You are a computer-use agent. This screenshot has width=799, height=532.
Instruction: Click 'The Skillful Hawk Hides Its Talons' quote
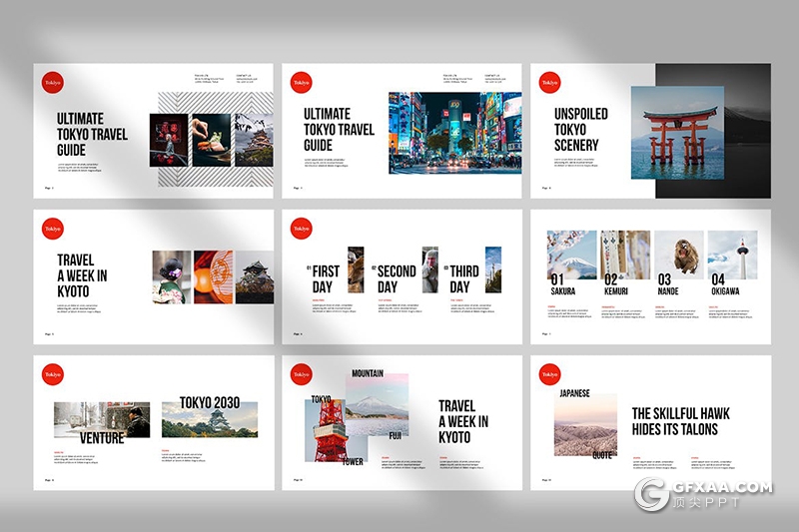(681, 421)
